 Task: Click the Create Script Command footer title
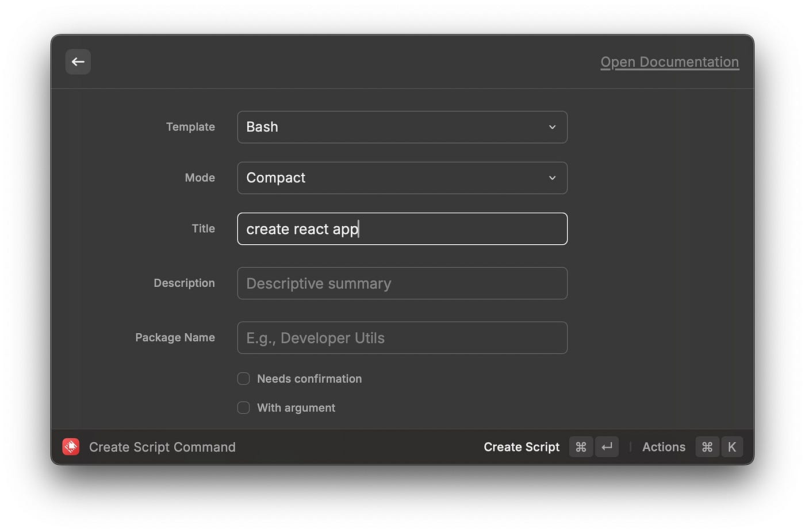pyautogui.click(x=162, y=447)
